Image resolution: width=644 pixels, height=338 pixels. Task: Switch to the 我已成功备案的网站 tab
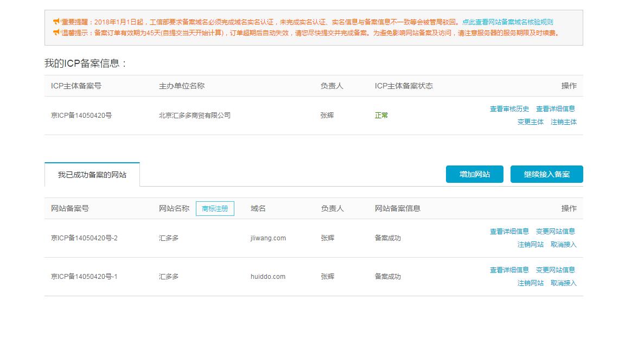pyautogui.click(x=92, y=174)
